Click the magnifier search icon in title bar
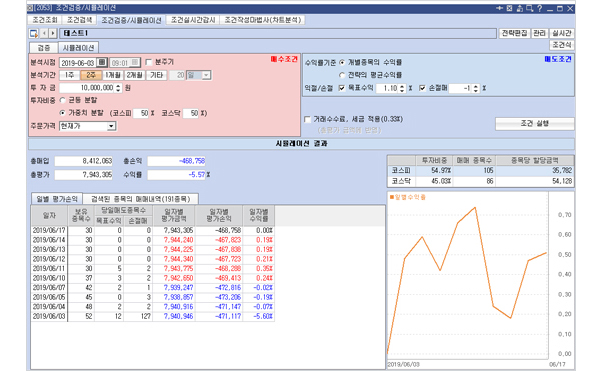Image resolution: width=602 pixels, height=371 pixels. point(529,8)
